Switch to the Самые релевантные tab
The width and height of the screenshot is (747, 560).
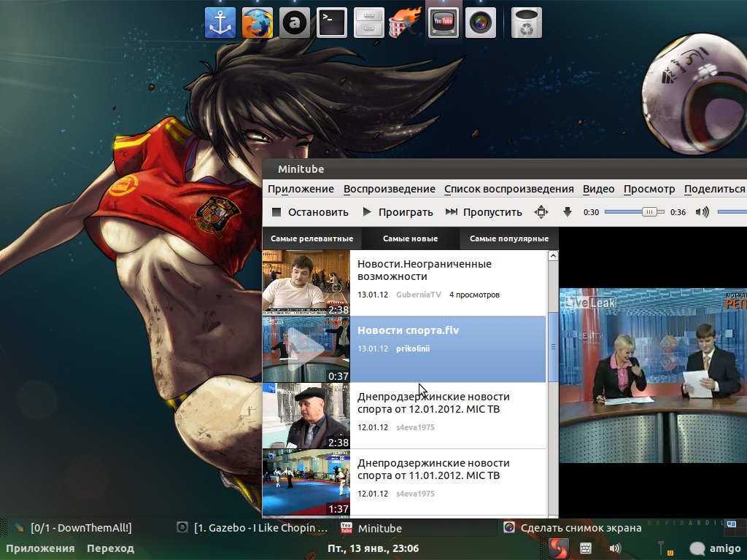311,238
